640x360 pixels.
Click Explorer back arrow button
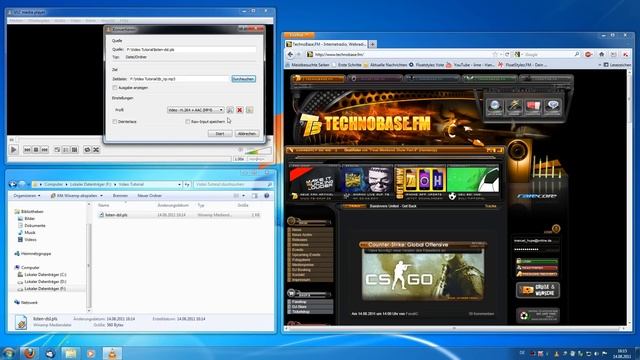13,184
